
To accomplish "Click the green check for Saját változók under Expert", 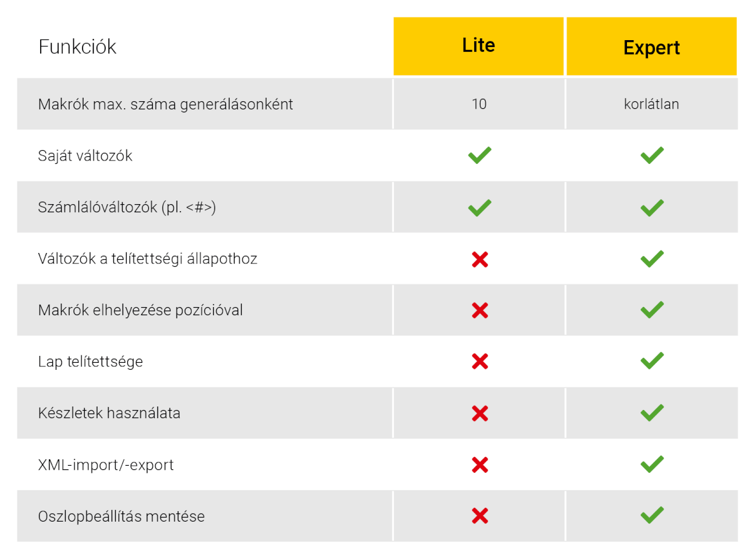I will (652, 155).
